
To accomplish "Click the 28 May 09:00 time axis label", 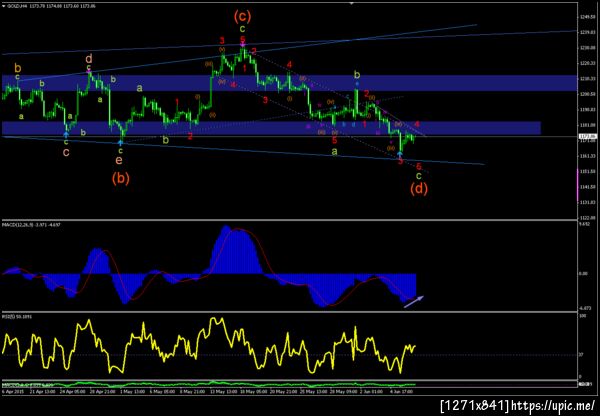I will 343,392.
